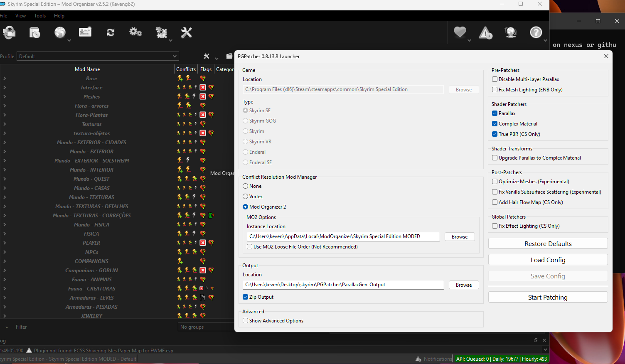
Task: Open the Change Game instance manager icon
Action: point(9,32)
